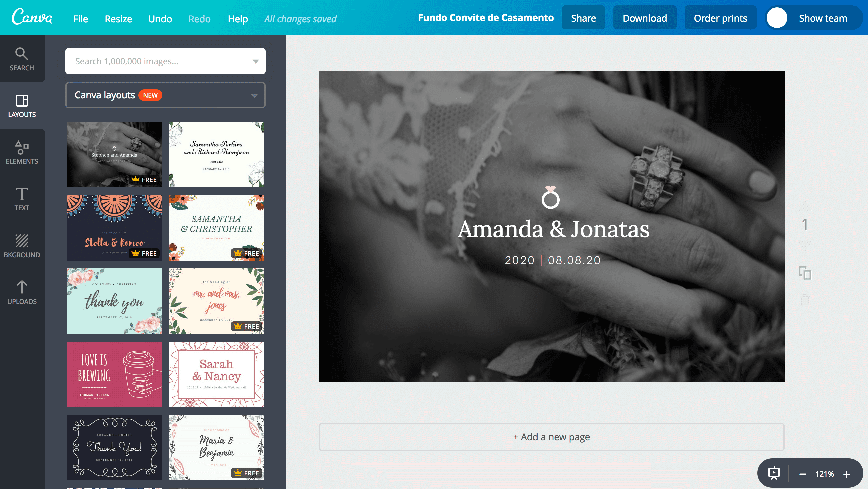This screenshot has width=868, height=489.
Task: Apply the mr. and mrs. jones layout
Action: coord(216,301)
